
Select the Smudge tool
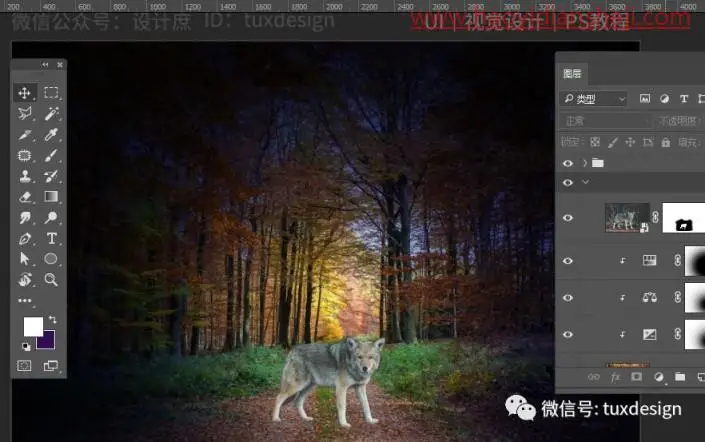point(25,218)
